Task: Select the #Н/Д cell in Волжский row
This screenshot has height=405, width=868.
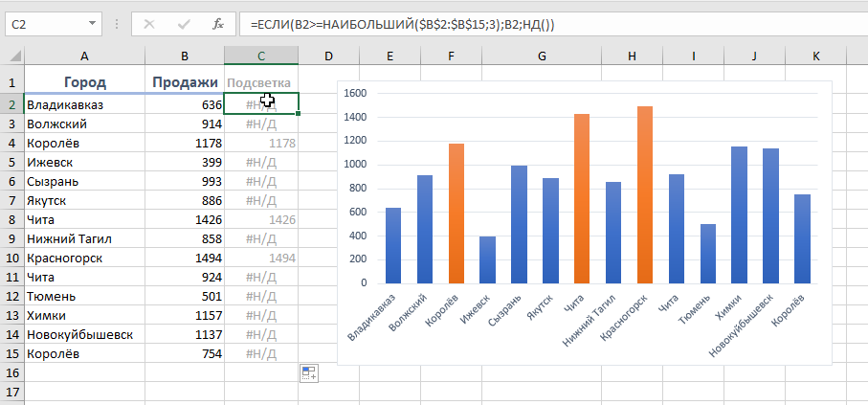Action: [x=261, y=124]
